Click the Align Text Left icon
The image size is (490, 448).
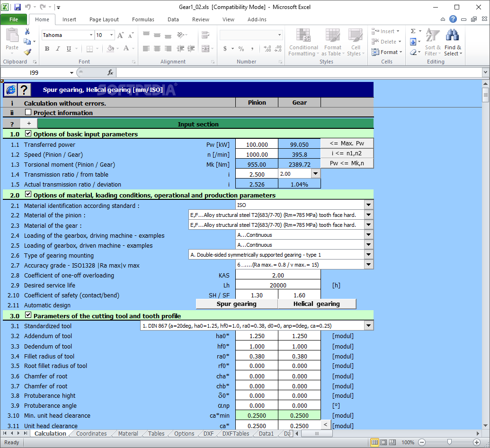146,48
